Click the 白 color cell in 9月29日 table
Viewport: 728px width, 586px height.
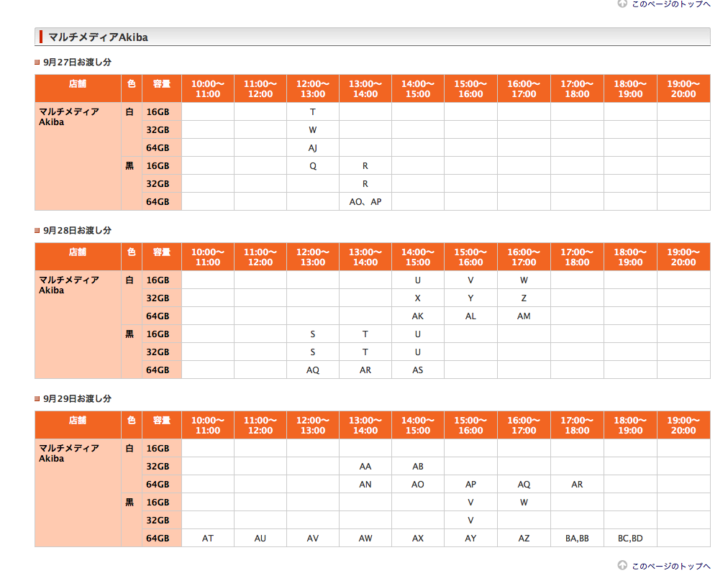point(132,467)
